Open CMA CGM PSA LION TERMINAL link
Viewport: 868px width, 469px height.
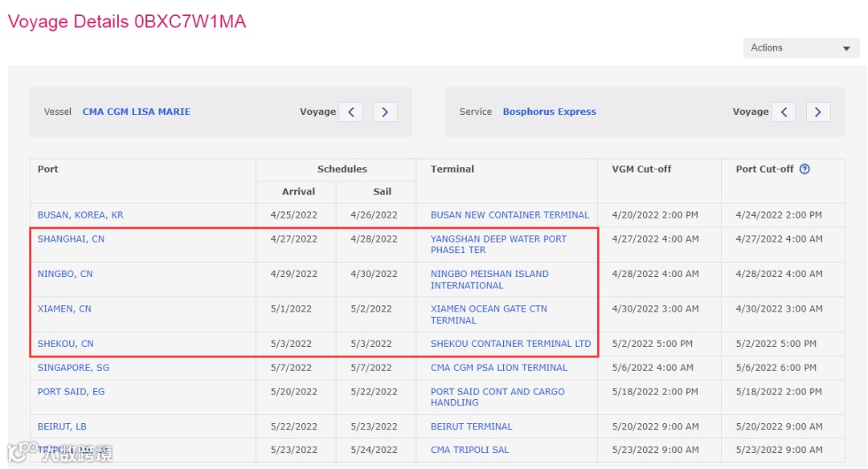click(499, 368)
